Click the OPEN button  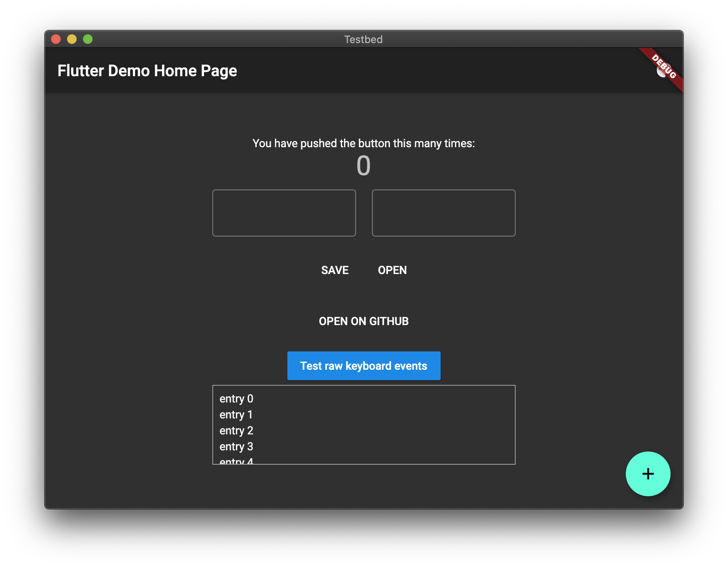point(392,270)
